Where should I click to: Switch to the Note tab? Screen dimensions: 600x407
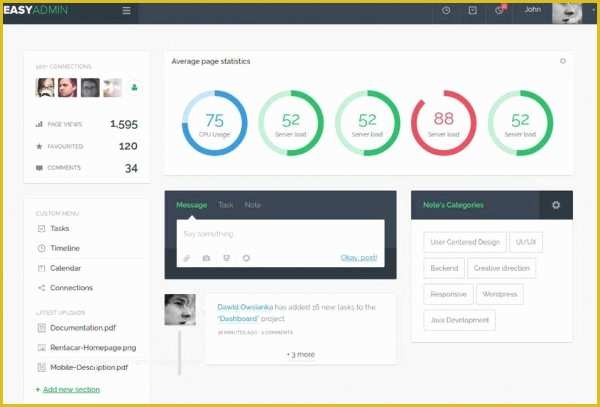253,205
